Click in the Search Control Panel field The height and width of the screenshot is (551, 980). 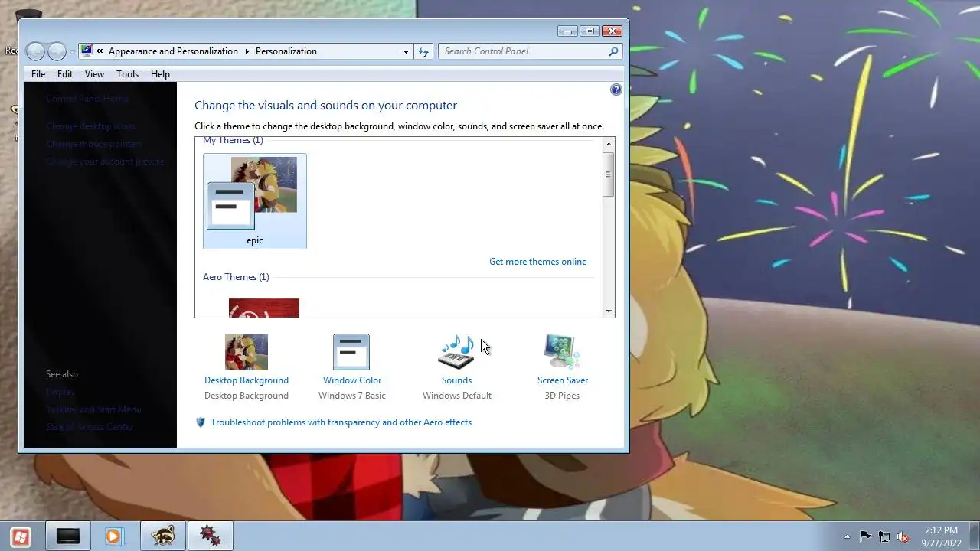[524, 51]
